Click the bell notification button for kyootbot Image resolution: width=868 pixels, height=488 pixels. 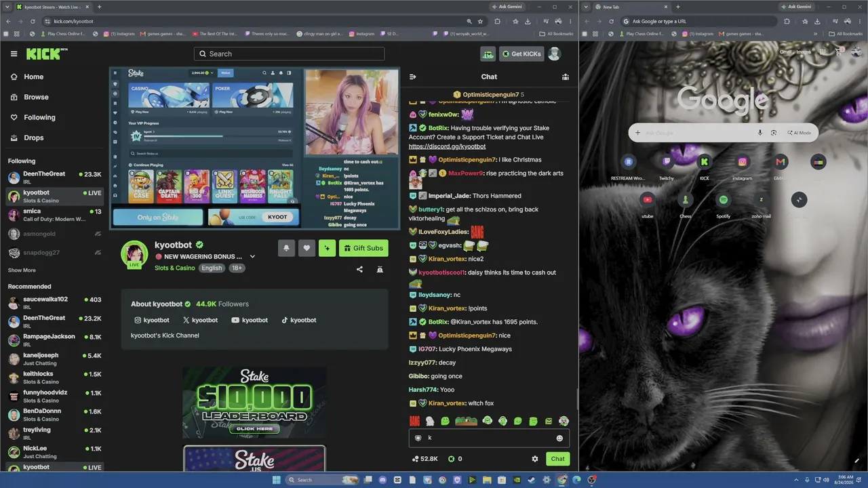(x=286, y=248)
